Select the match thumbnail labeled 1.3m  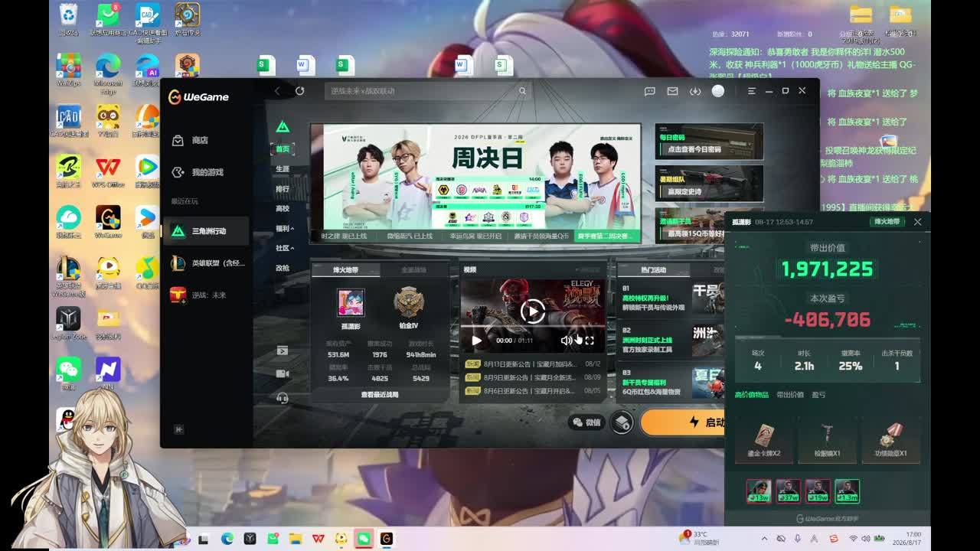tap(847, 491)
